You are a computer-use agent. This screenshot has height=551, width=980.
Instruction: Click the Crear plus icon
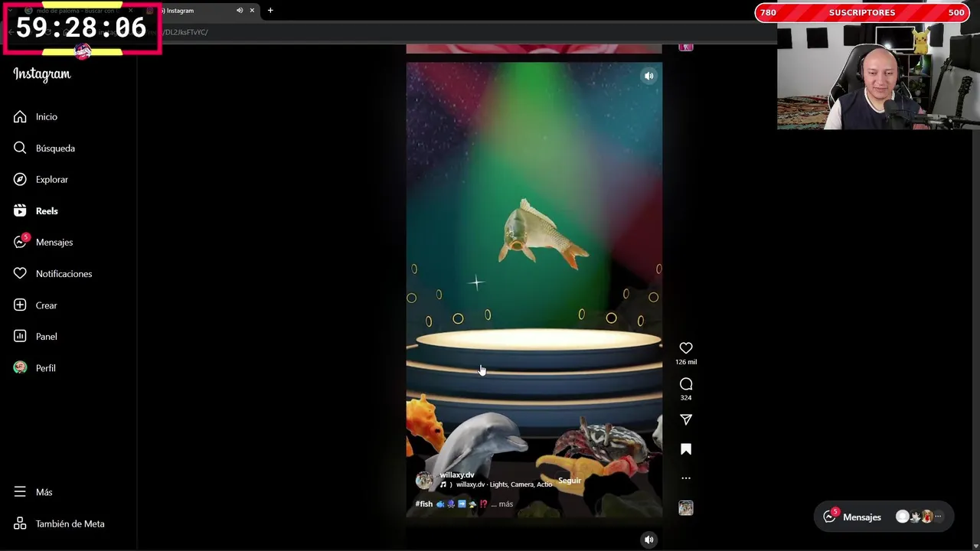pyautogui.click(x=20, y=305)
